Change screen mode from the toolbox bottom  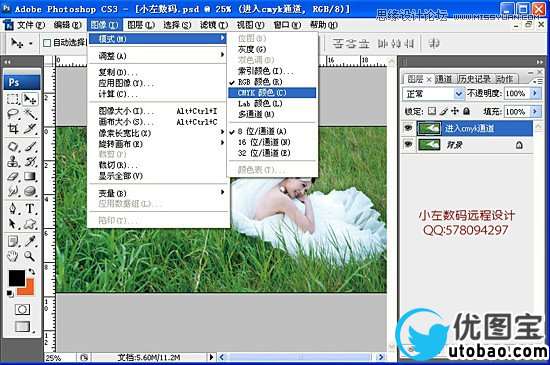[x=22, y=326]
